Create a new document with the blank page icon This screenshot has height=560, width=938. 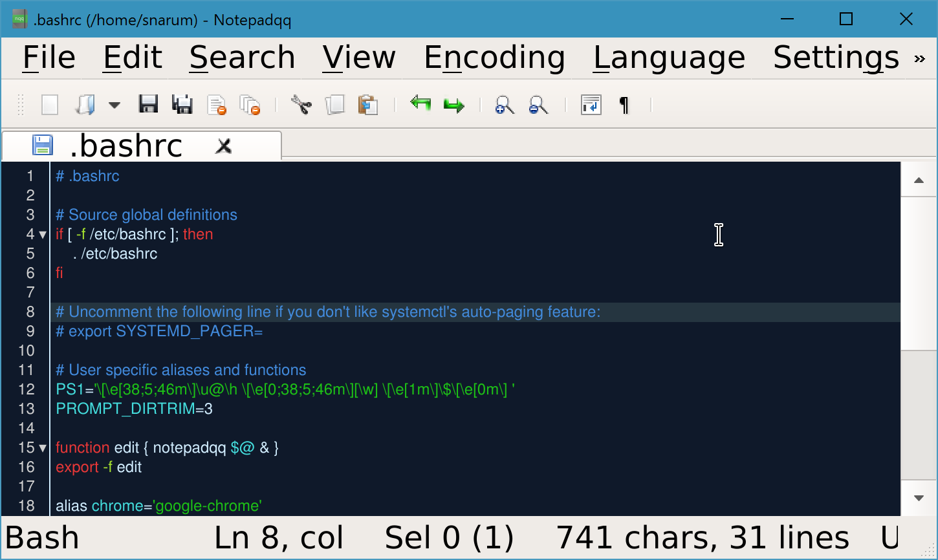pos(49,104)
